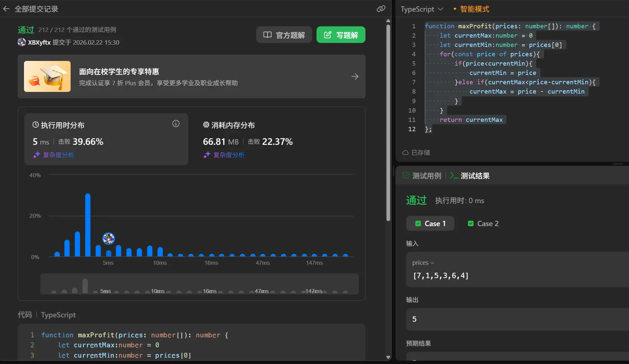The image size is (629, 364).
Task: Select the Case 1 test case
Action: (430, 223)
